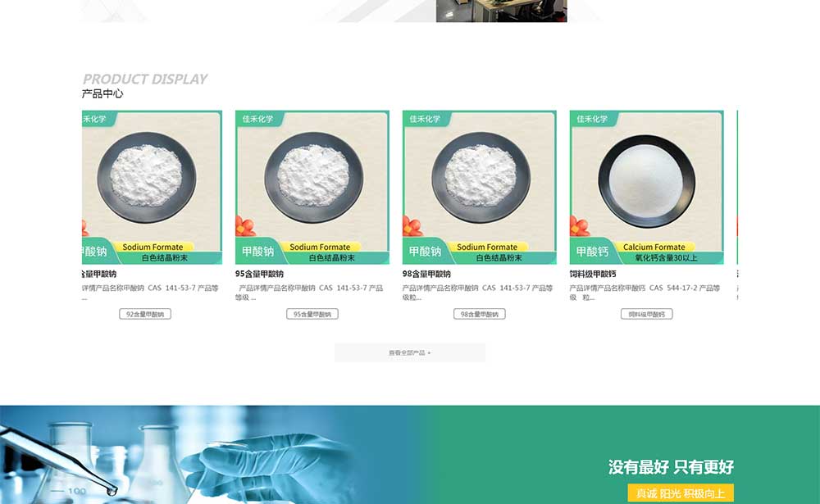Viewport: 820px width, 504px height.
Task: Open the 98含量甲酸钠 product image
Action: click(480, 187)
